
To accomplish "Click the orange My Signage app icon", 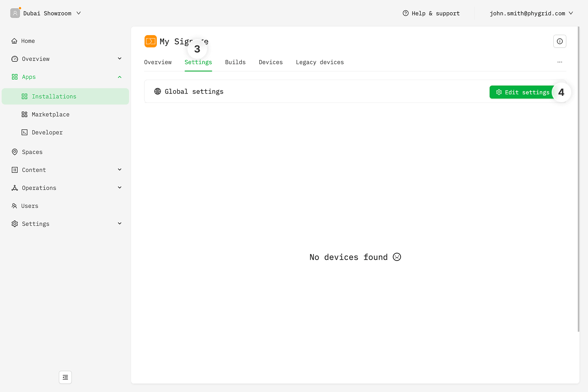I will click(150, 41).
